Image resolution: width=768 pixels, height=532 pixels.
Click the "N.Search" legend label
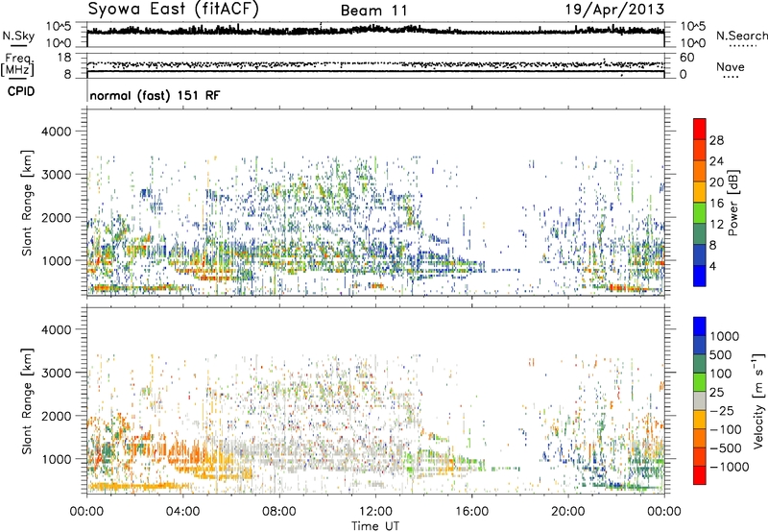click(x=741, y=36)
